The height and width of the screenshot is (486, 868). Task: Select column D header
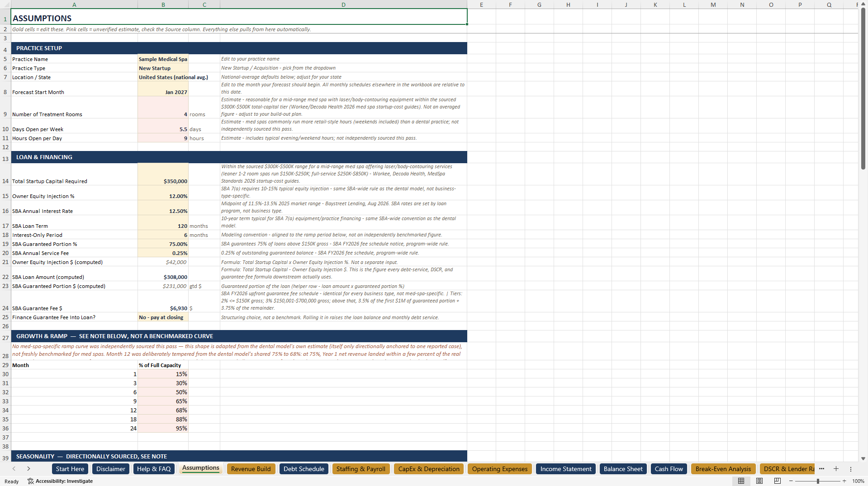click(x=343, y=5)
